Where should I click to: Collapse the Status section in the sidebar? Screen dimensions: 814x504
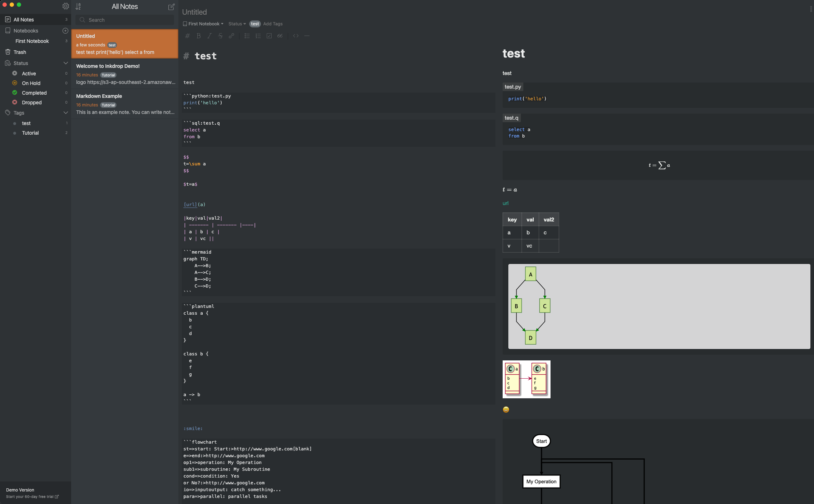pos(66,63)
